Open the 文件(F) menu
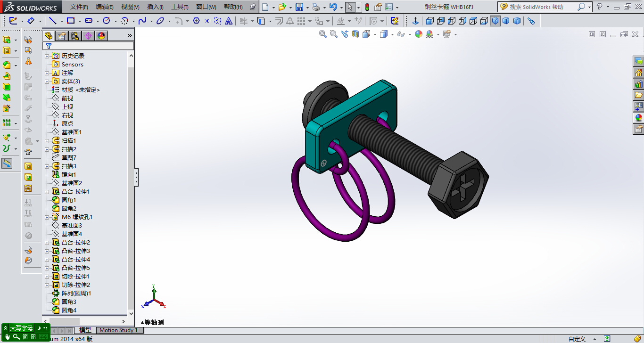Image resolution: width=644 pixels, height=343 pixels. [79, 7]
